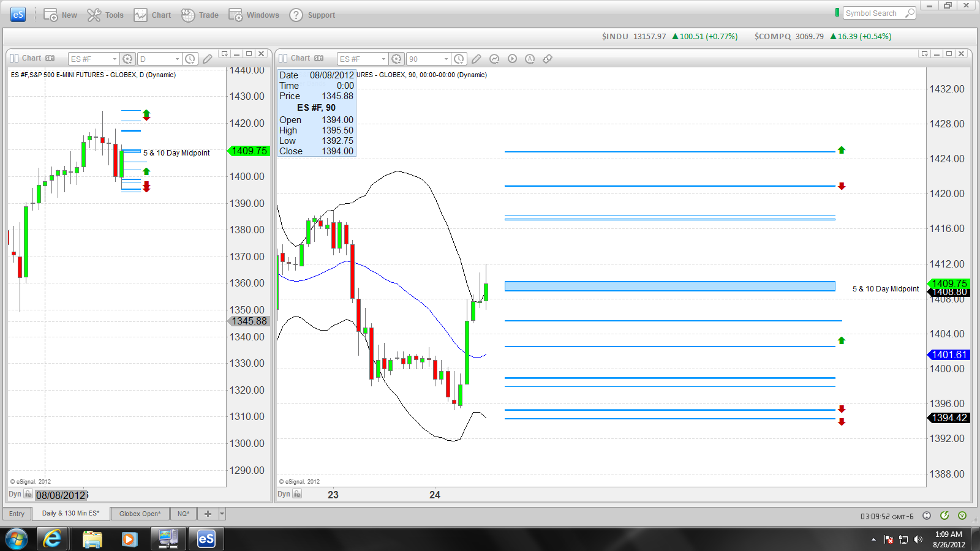Image resolution: width=980 pixels, height=551 pixels.
Task: Click the link-window icon on right chart
Action: (x=925, y=54)
